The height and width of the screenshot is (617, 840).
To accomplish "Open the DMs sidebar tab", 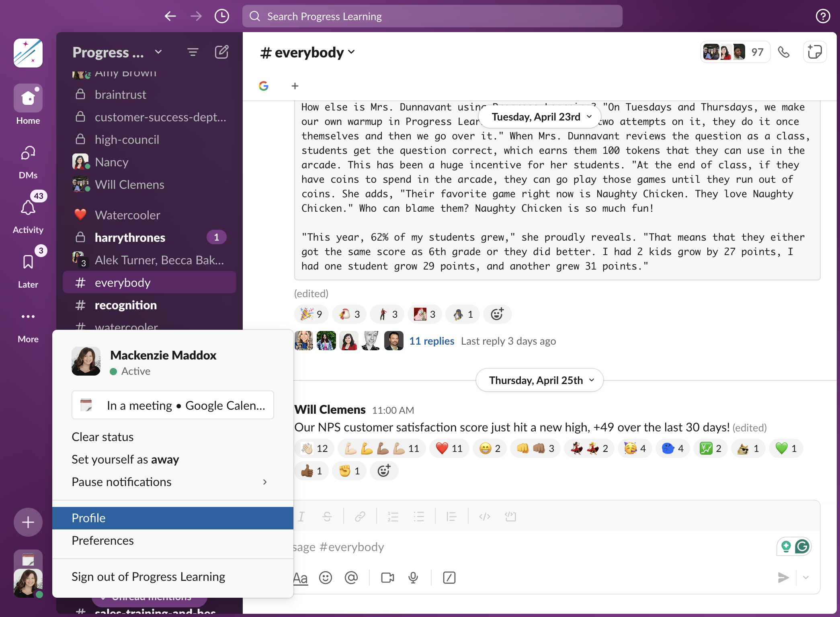I will pyautogui.click(x=28, y=162).
